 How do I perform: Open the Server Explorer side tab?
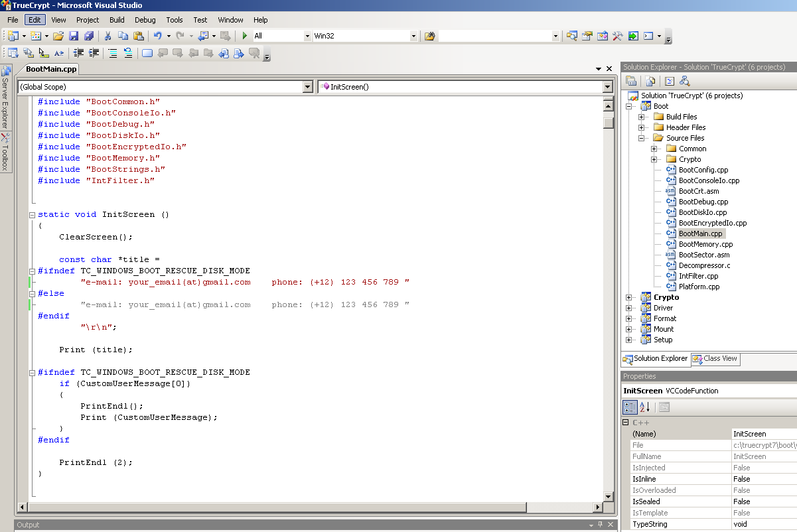click(x=5, y=97)
